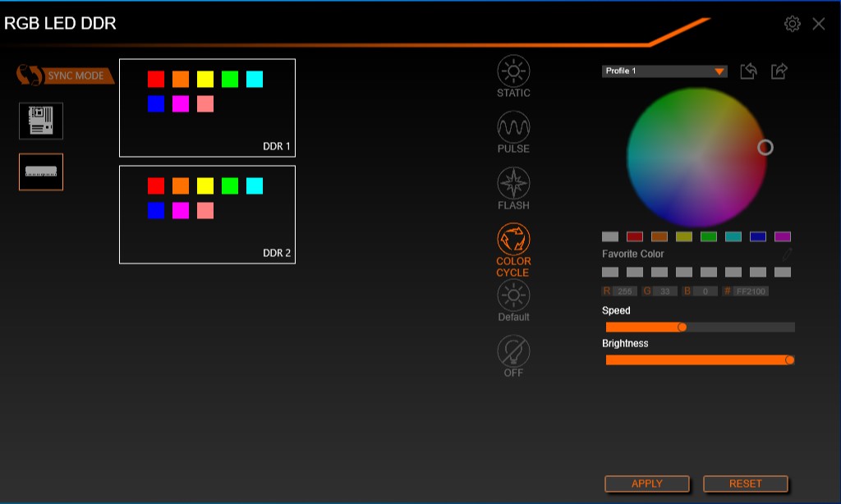Click the RESET button
This screenshot has width=841, height=504.
tap(746, 483)
